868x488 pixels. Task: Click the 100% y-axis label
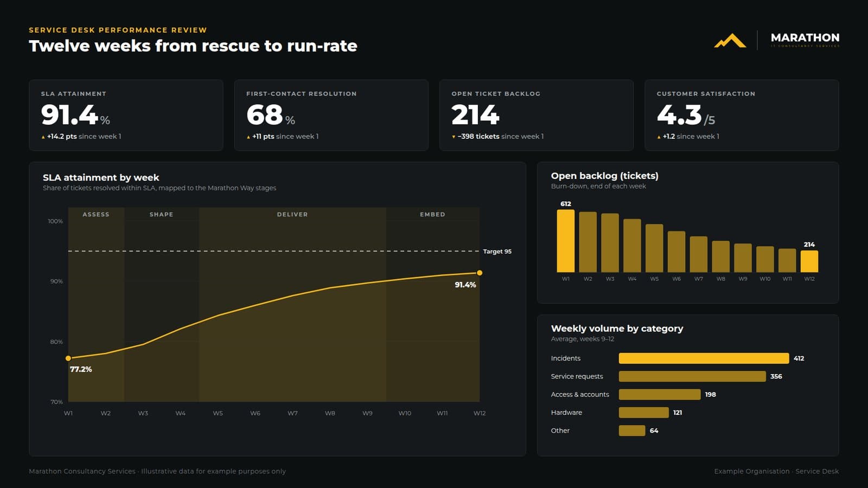tap(55, 221)
